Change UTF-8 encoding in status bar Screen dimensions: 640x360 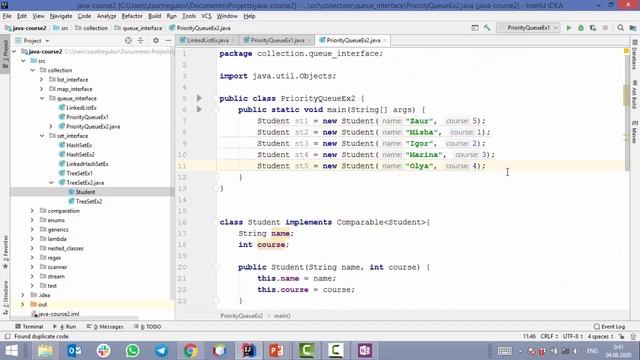(x=573, y=337)
